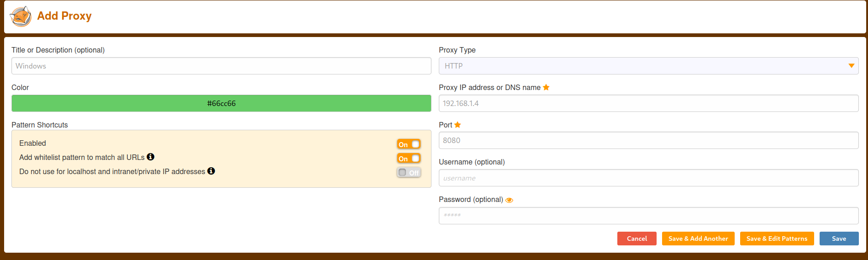Click the Proxy IP address input field

point(648,103)
